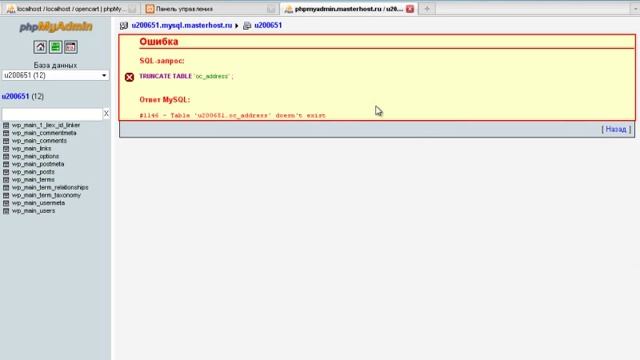This screenshot has width=640, height=360.
Task: Open the database selector dropdown u200651 (12)
Action: pos(56,76)
